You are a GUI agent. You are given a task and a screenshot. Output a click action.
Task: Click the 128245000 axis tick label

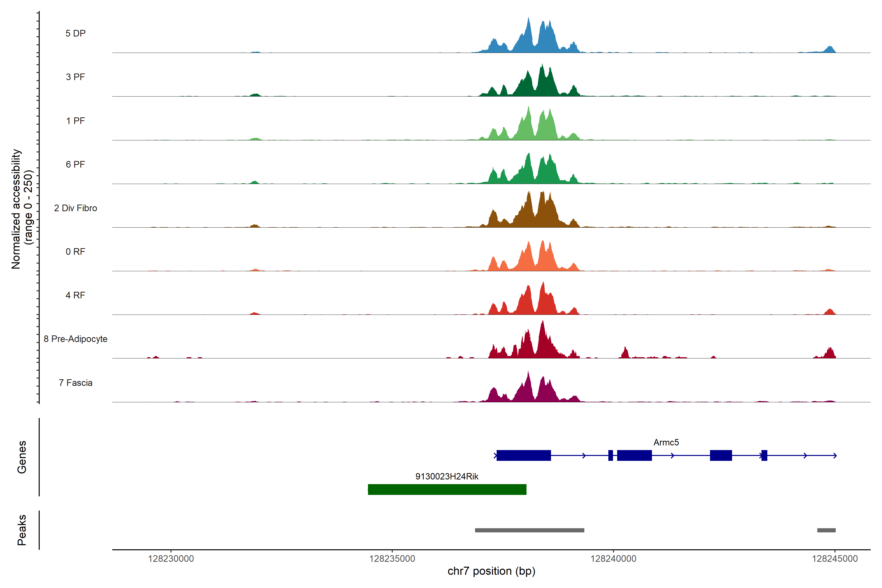[x=835, y=559]
